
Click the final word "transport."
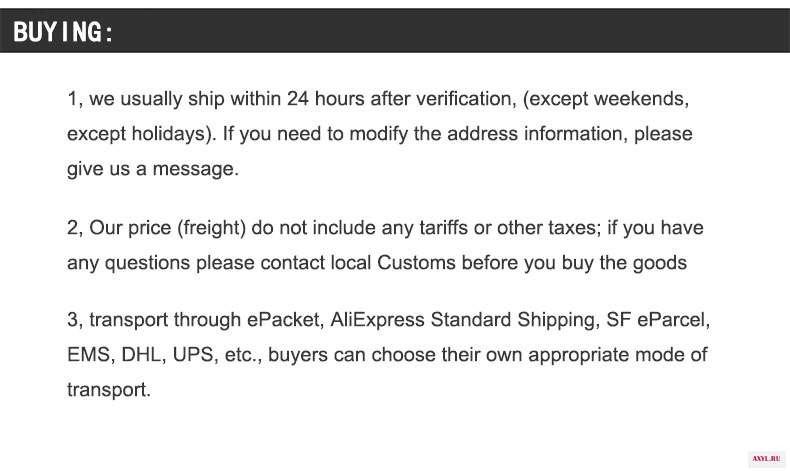point(109,390)
